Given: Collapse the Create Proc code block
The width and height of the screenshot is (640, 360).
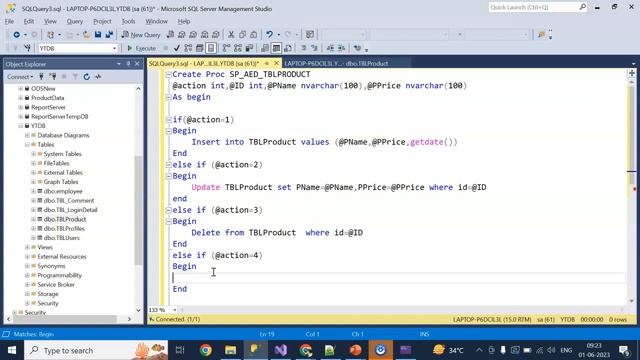Looking at the screenshot, I should click(168, 74).
